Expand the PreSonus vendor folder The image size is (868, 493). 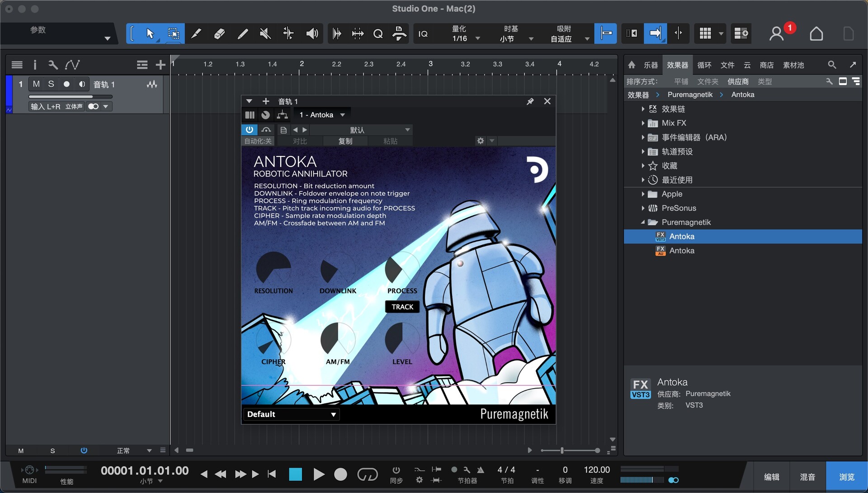(643, 208)
